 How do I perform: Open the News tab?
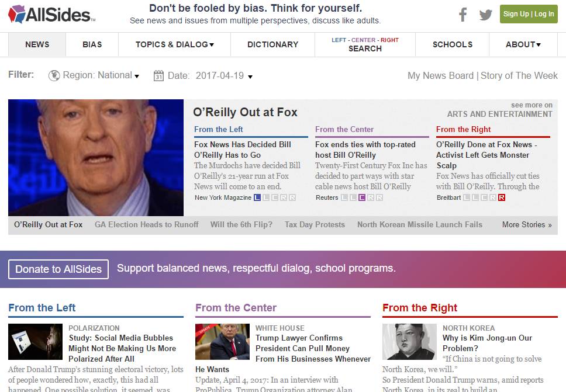[37, 44]
